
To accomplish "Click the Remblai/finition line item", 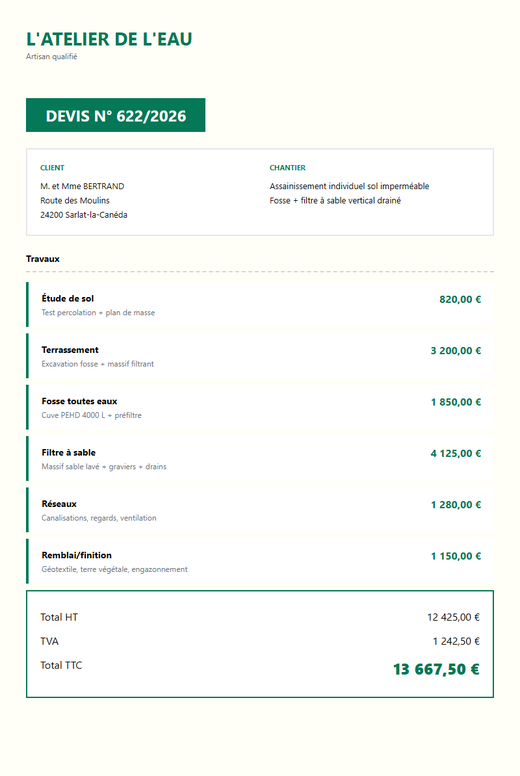I will click(x=260, y=562).
